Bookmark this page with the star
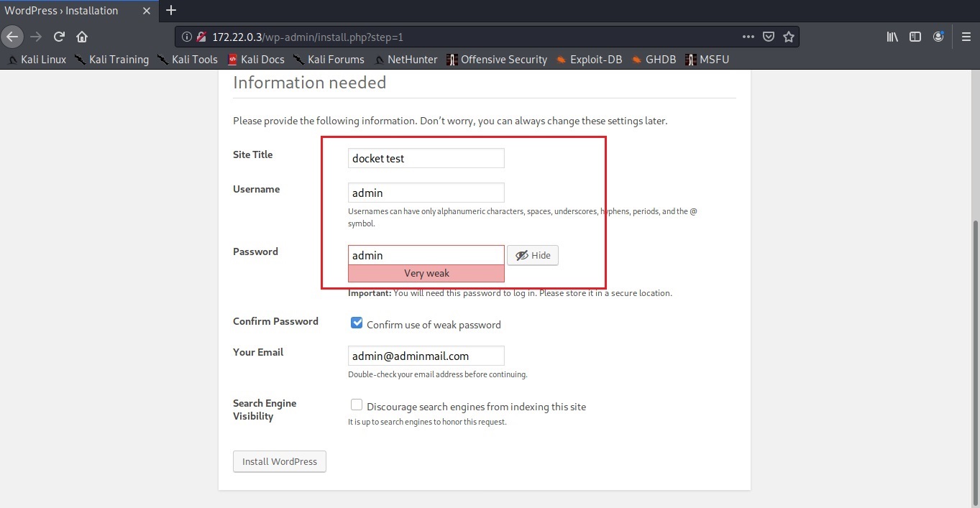The height and width of the screenshot is (508, 980). click(x=789, y=37)
